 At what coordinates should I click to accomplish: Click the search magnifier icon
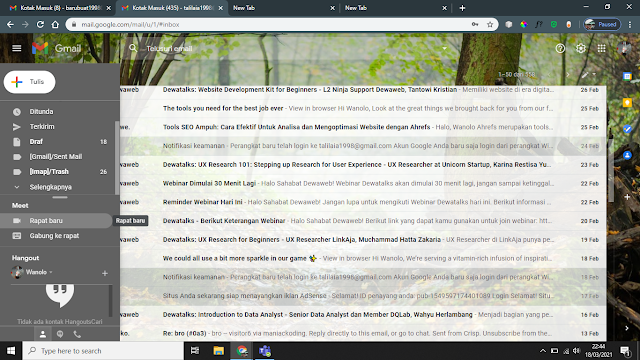133,48
